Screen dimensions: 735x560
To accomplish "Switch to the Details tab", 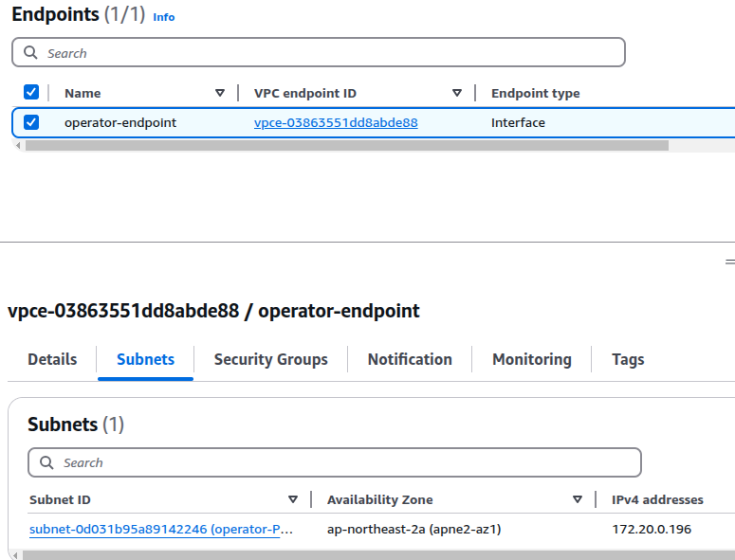I will point(52,359).
